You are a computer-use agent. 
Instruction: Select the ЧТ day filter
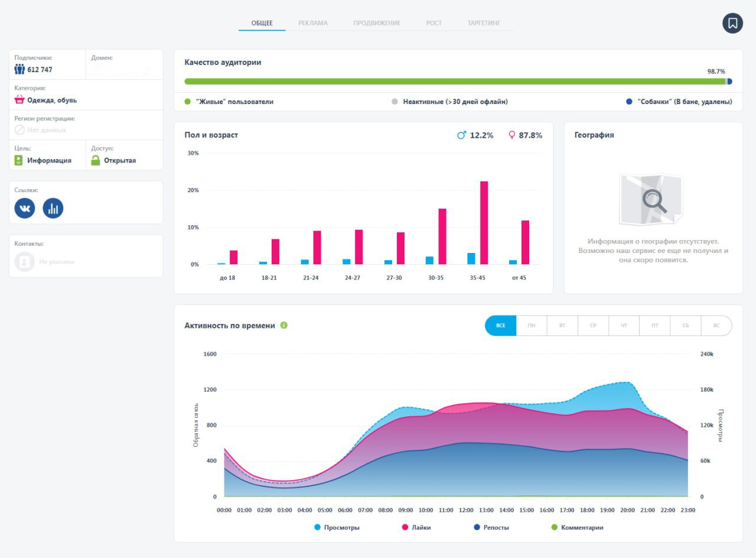[x=624, y=326]
